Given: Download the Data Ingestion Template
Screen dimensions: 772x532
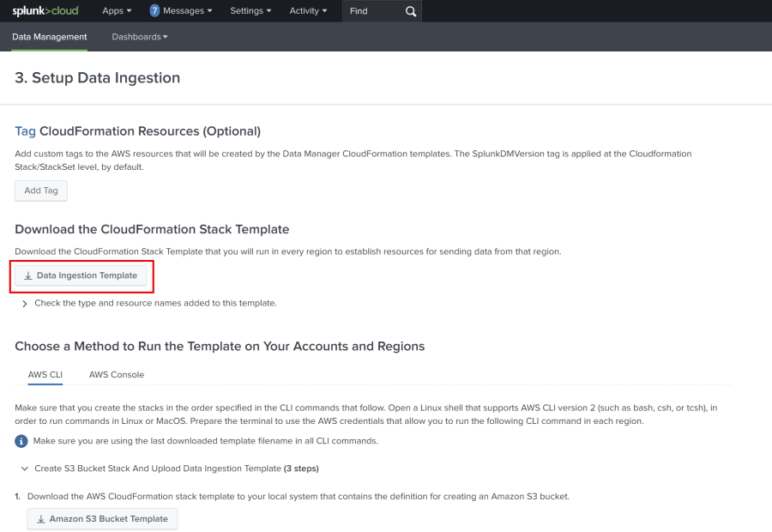Looking at the screenshot, I should (81, 275).
